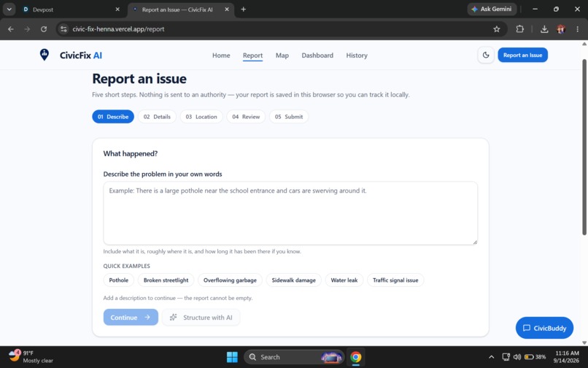588x368 pixels.
Task: Click into the problem description text area
Action: [290, 213]
